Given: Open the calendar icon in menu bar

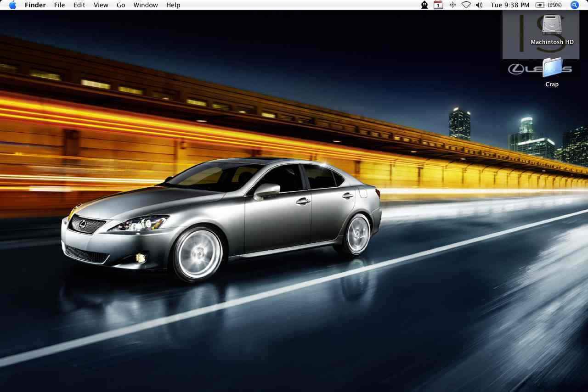Looking at the screenshot, I should coord(438,5).
